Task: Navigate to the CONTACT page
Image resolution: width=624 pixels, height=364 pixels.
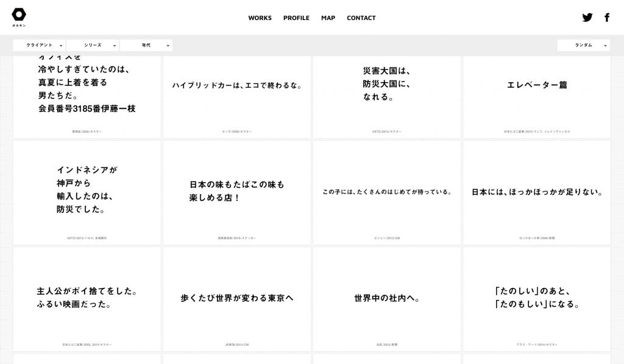Action: click(x=361, y=18)
